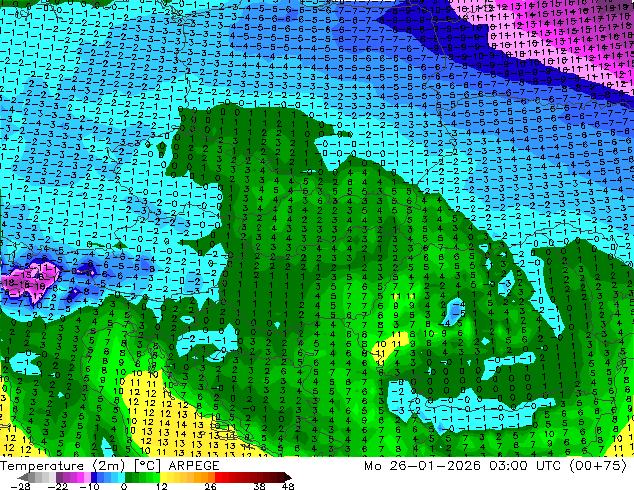Click the bright red legend swatch right of 26
Screen dimensions: 634x490
point(218,477)
